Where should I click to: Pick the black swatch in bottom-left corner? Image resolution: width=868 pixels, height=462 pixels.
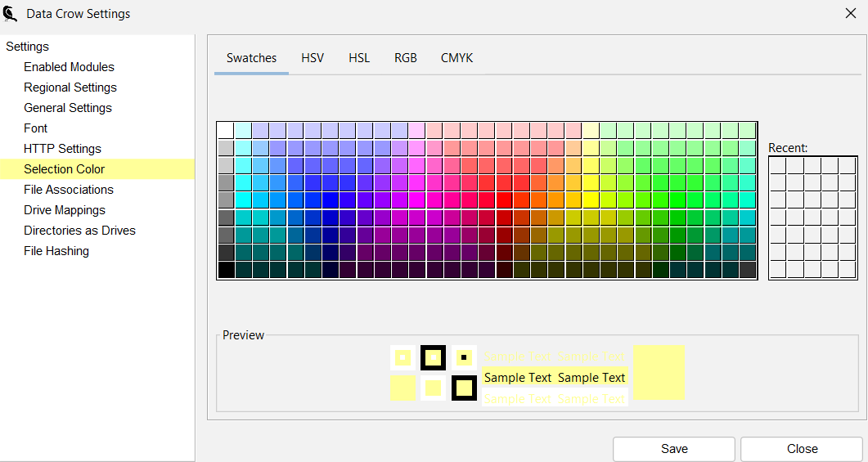tap(226, 270)
